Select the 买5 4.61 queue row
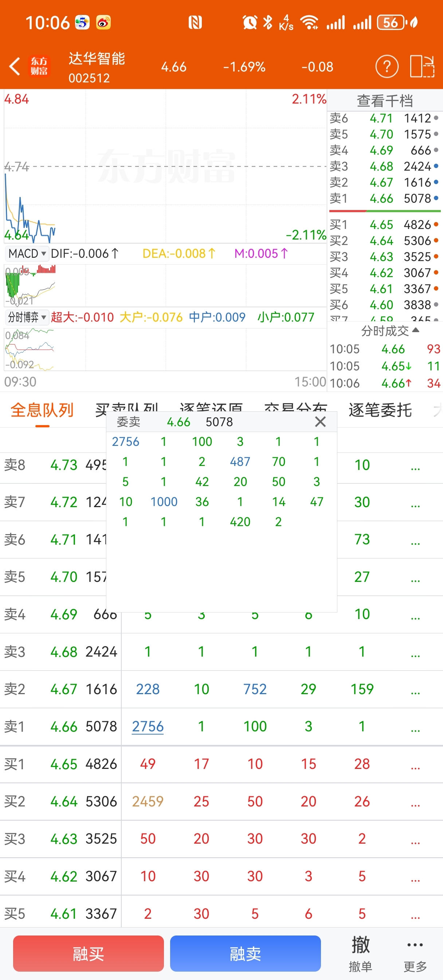 (221, 913)
